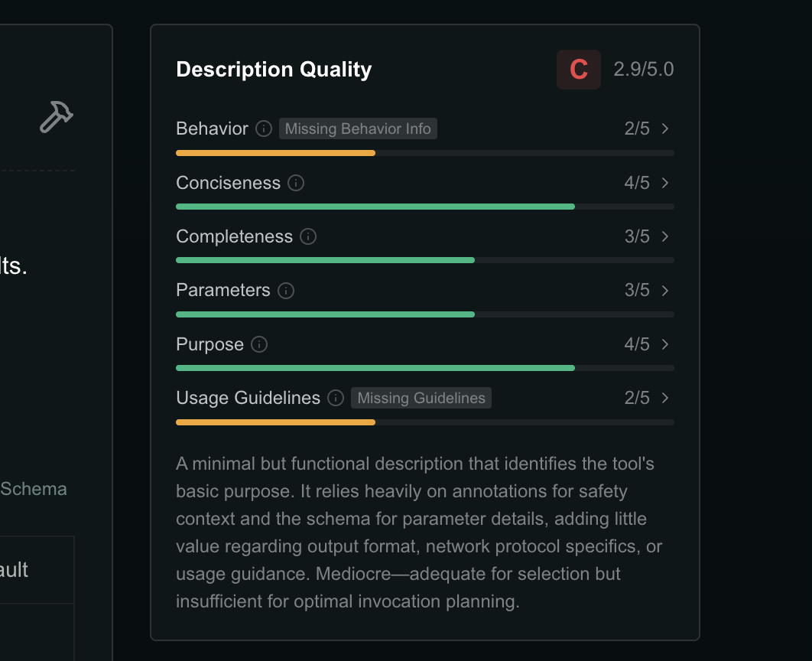Viewport: 812px width, 661px height.
Task: Expand the Completeness row chevron
Action: pos(665,236)
